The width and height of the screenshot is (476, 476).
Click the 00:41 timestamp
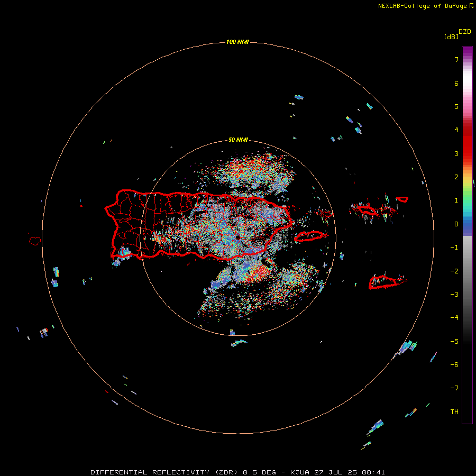pyautogui.click(x=373, y=472)
